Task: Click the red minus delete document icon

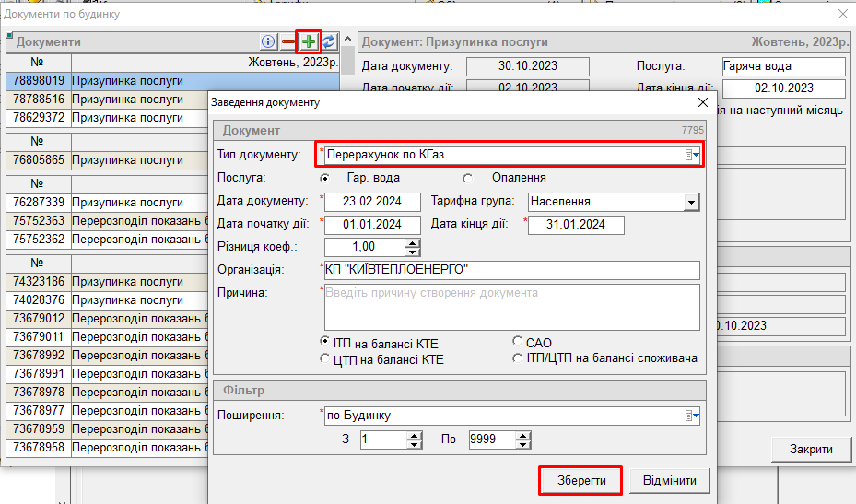Action: (x=288, y=41)
